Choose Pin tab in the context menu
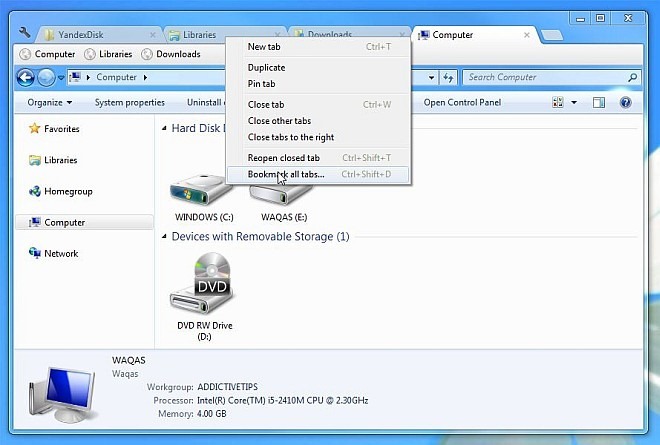 pos(319,84)
